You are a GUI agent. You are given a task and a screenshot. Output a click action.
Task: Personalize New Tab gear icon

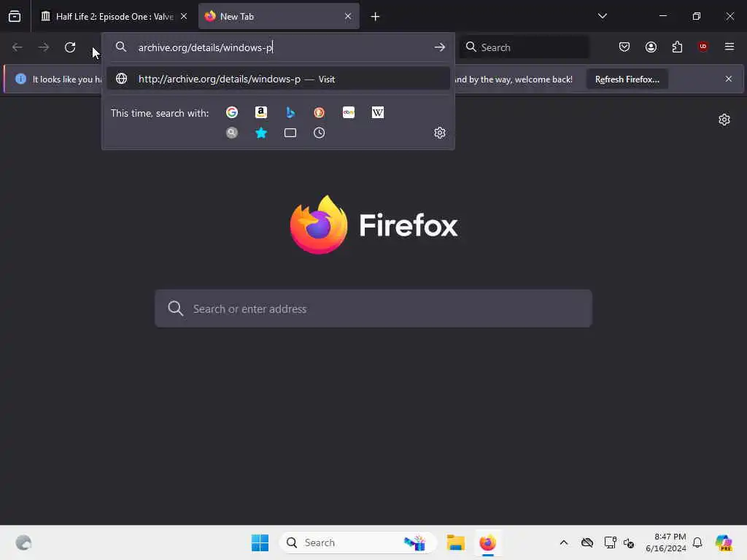click(x=724, y=120)
